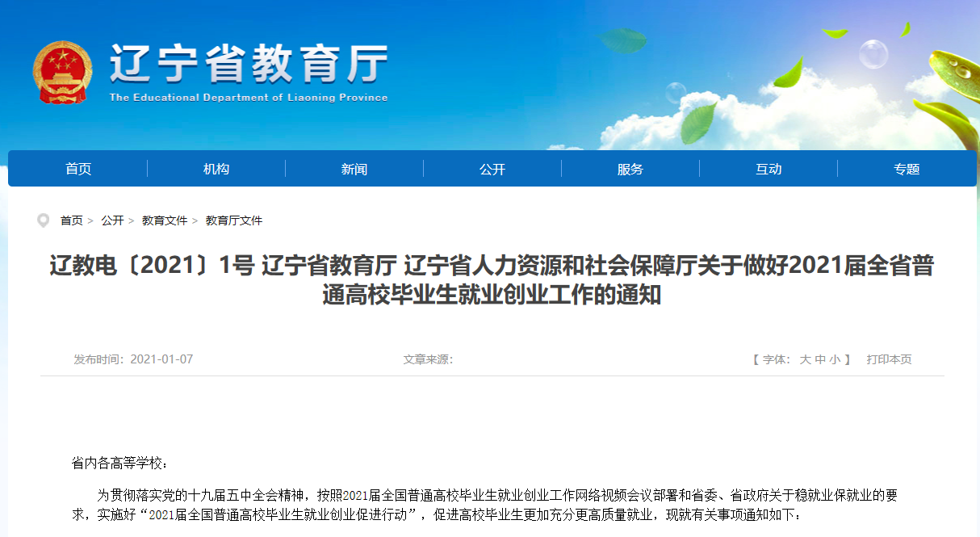980x537 pixels.
Task: Select the 互动 navigation item
Action: tap(769, 169)
